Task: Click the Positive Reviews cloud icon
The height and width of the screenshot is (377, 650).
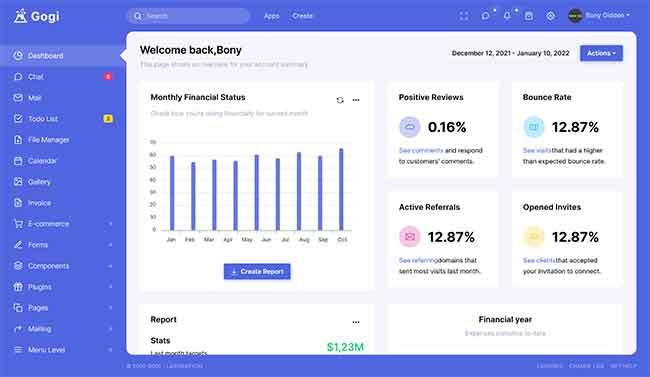Action: coord(410,127)
